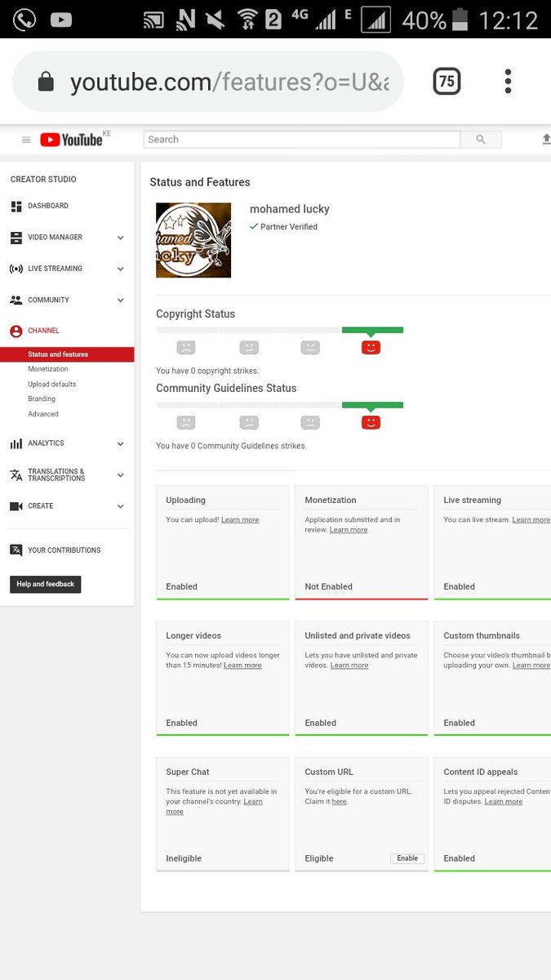Image resolution: width=551 pixels, height=980 pixels.
Task: Click Learn more in Super Chat card
Action: pyautogui.click(x=214, y=807)
